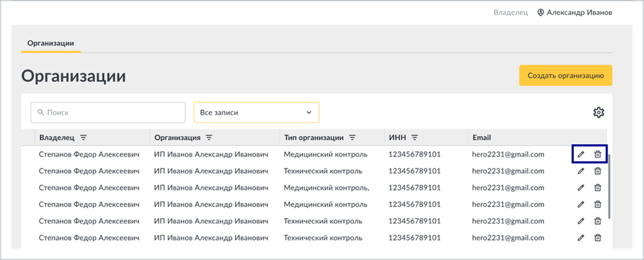Click trash icon in third table row
Screen dimensions: 644x260
tap(598, 187)
